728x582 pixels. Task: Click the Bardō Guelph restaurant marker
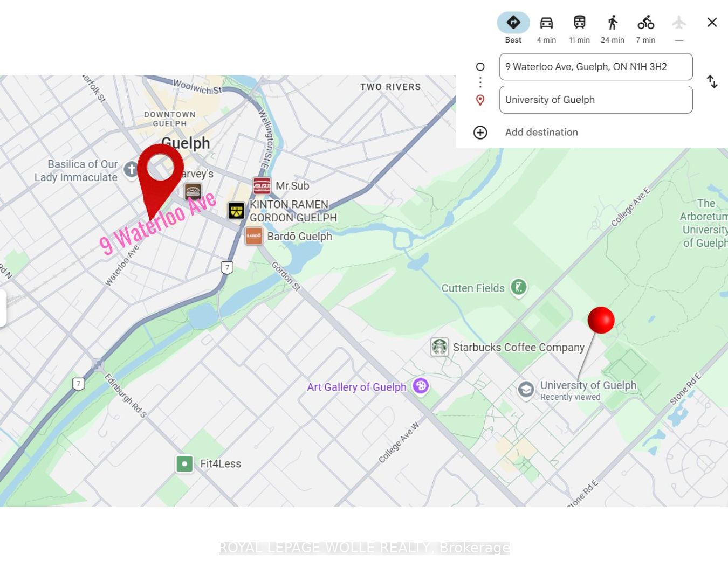(254, 236)
